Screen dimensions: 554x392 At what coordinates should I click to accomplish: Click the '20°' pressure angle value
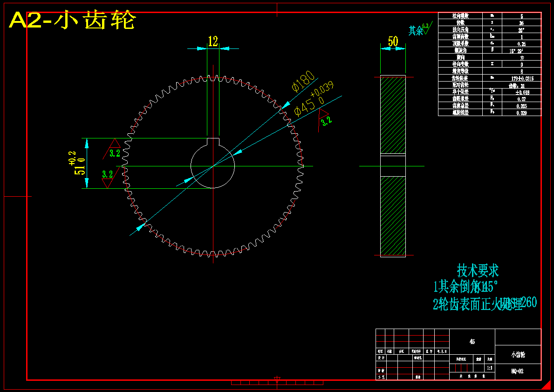521,30
